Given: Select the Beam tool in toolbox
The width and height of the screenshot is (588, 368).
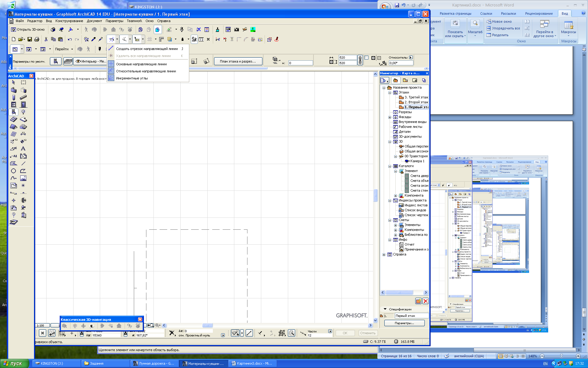Looking at the screenshot, I should tap(23, 97).
